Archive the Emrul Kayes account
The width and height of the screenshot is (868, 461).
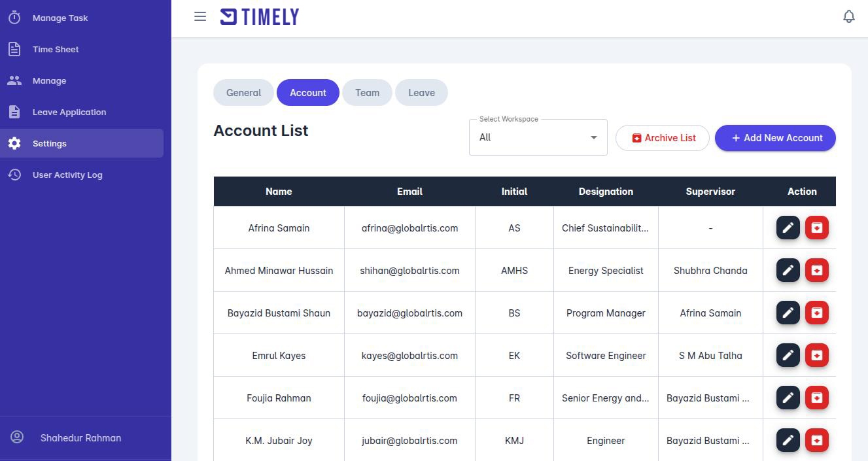[816, 355]
